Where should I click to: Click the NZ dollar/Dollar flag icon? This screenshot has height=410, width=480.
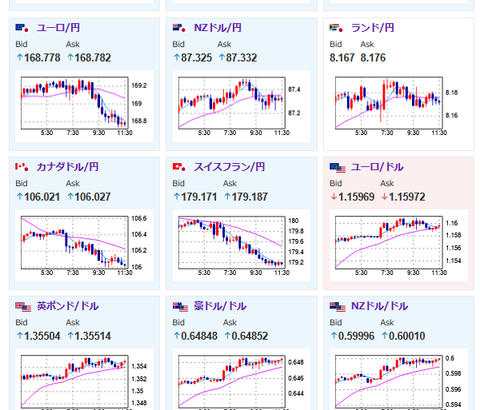click(337, 306)
